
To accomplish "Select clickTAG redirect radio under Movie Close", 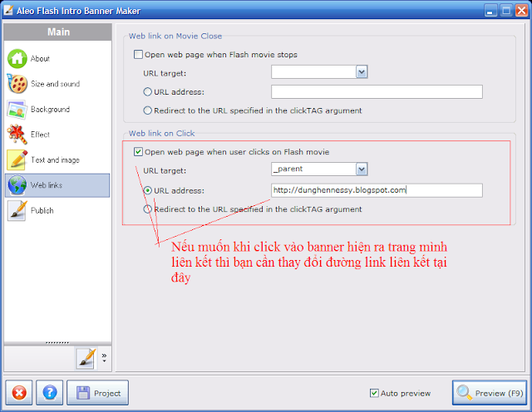I will tap(147, 110).
